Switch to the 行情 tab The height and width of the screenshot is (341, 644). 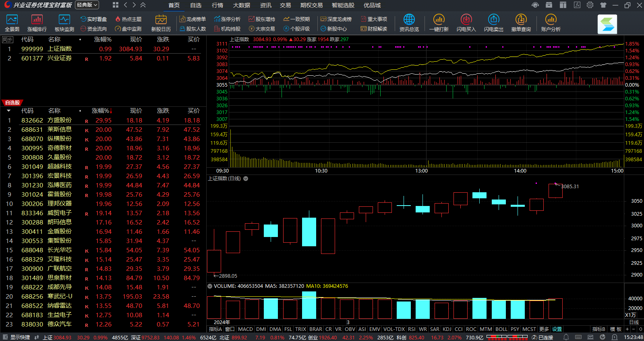click(217, 5)
